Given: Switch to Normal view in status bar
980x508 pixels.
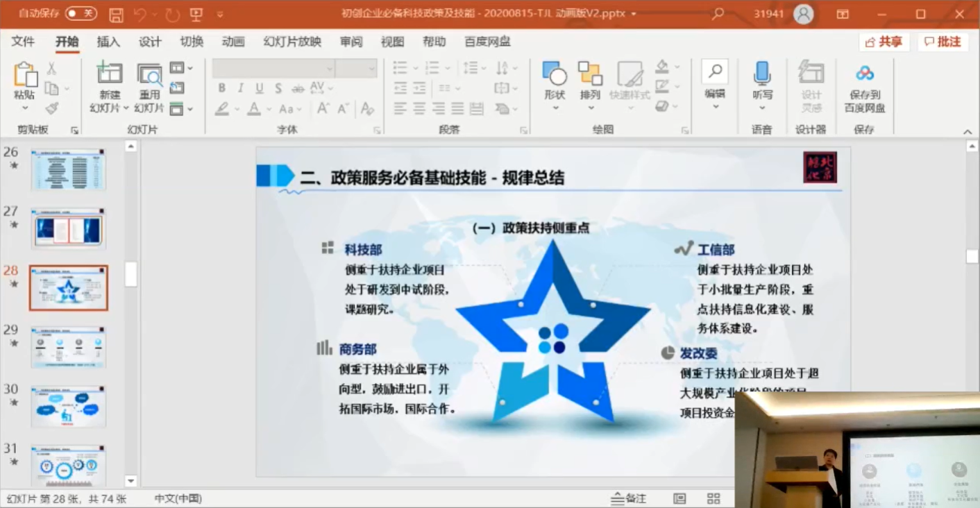Looking at the screenshot, I should click(679, 498).
